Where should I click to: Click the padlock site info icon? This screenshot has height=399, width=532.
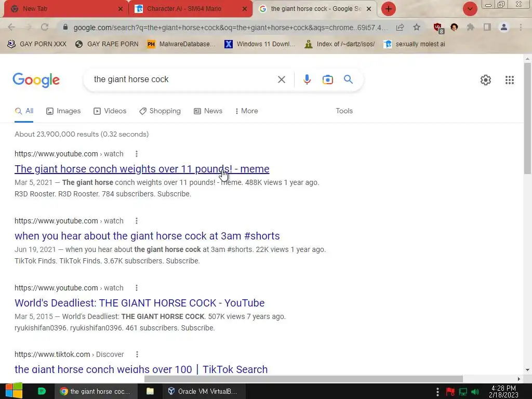click(x=65, y=27)
